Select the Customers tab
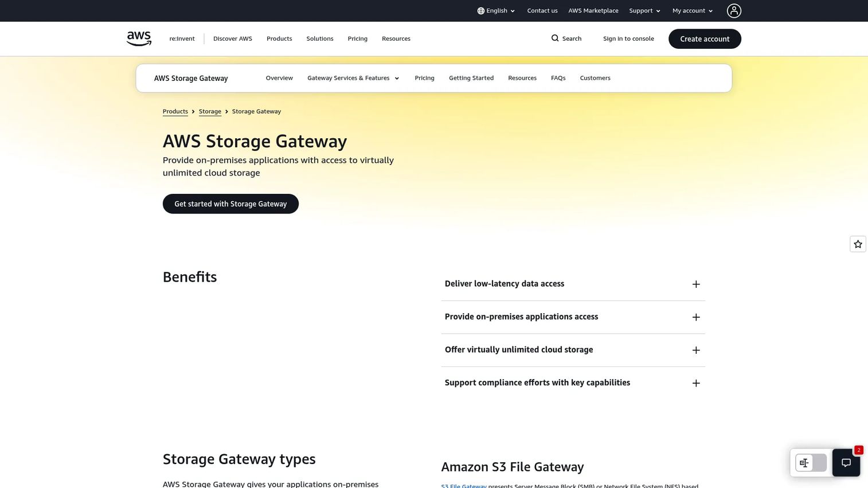The image size is (868, 488). tap(595, 78)
